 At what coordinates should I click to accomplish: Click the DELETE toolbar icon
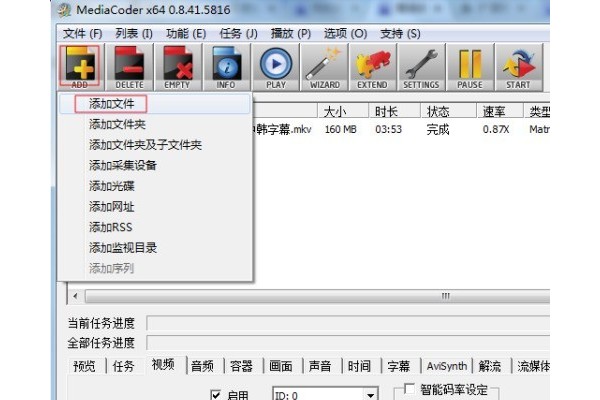129,67
